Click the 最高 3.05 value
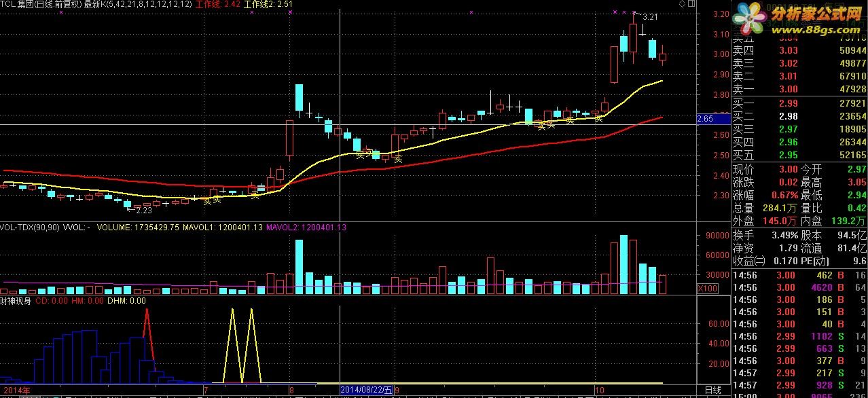The image size is (868, 398). [x=856, y=182]
